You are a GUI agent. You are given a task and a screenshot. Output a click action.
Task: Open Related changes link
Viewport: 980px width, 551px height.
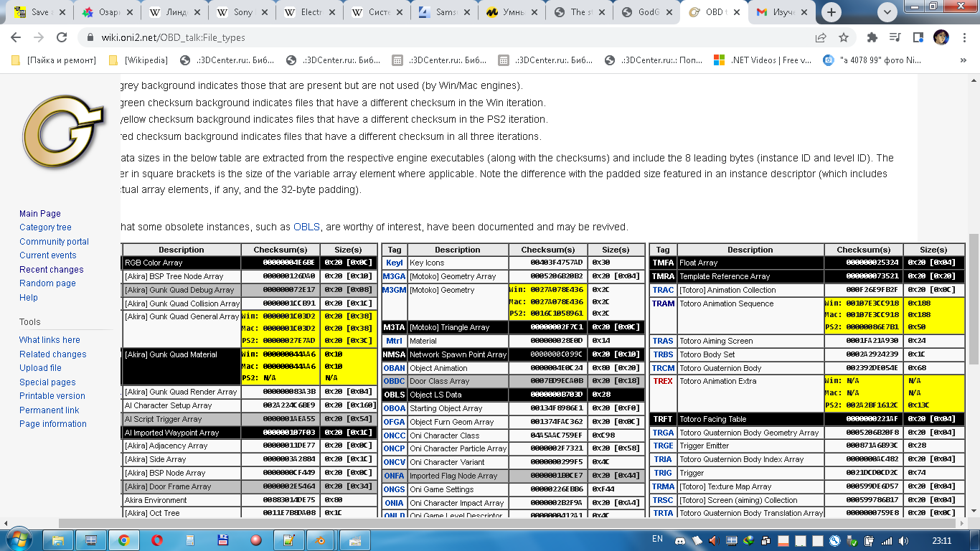[52, 354]
